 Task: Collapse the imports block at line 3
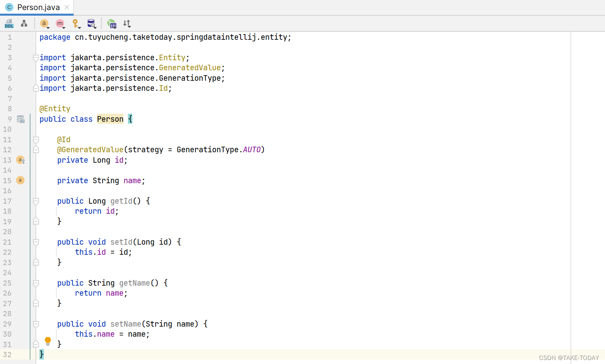click(36, 58)
